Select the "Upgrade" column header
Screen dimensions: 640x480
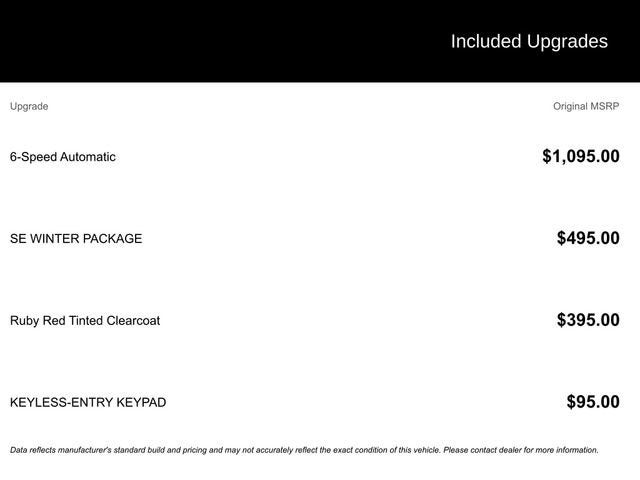29,106
